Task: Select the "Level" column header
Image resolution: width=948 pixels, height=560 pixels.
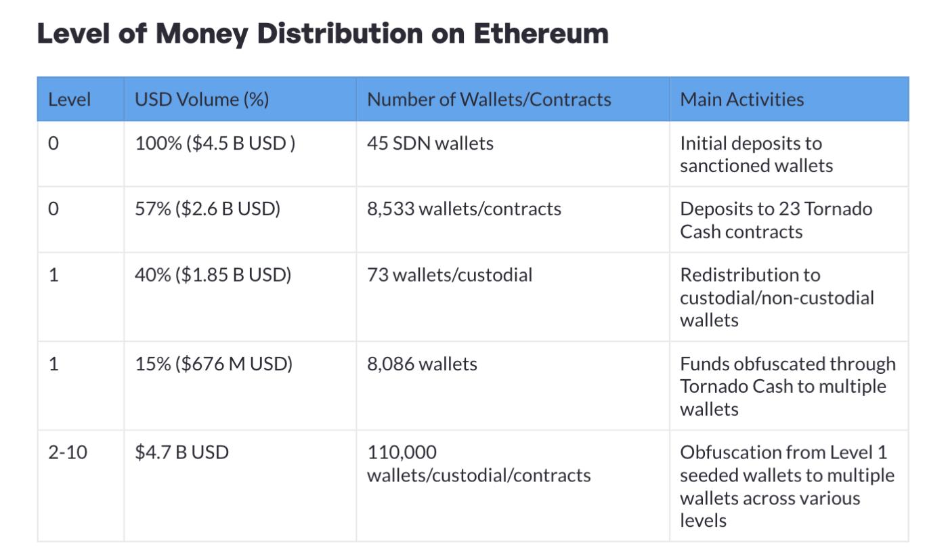Action: click(x=69, y=100)
